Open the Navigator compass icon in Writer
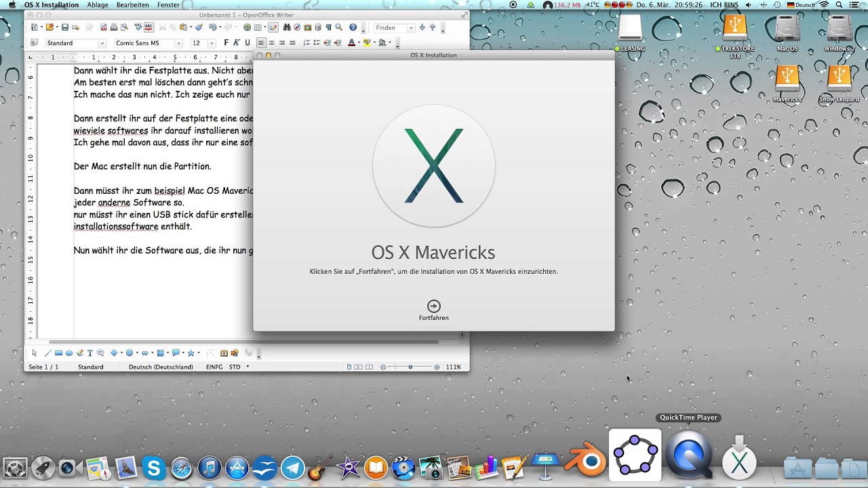 [x=297, y=27]
